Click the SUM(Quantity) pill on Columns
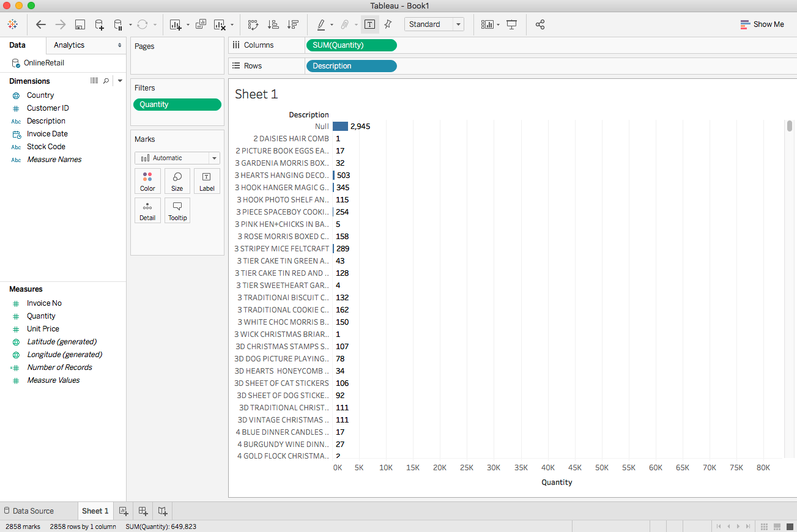The image size is (797, 532). click(351, 45)
